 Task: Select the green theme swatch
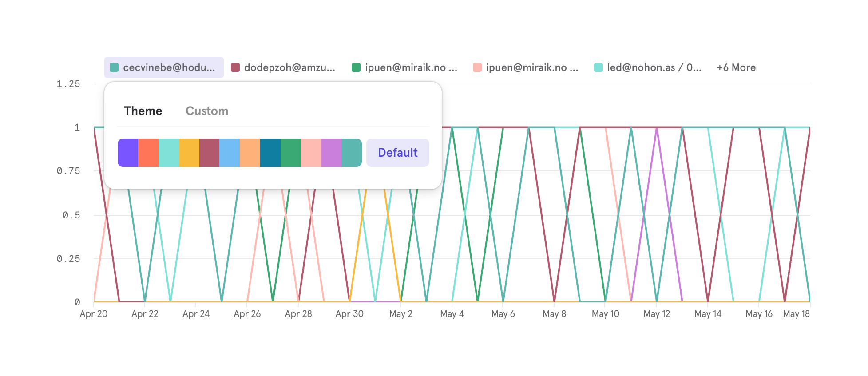(x=291, y=153)
